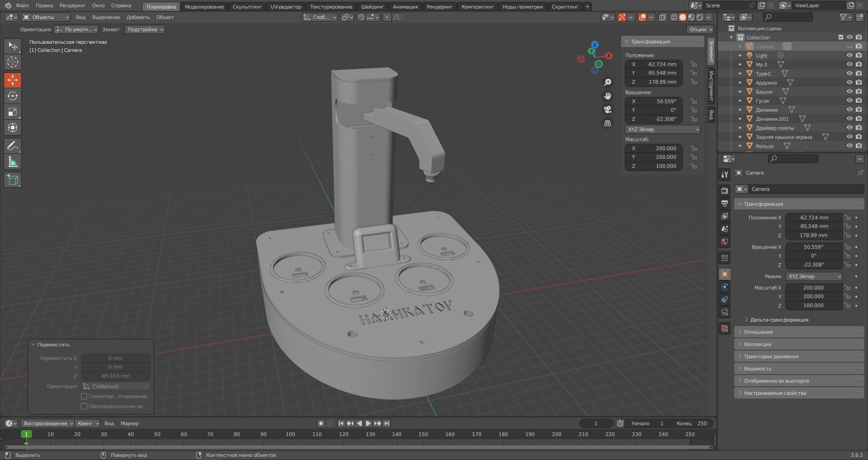Open the Рендеринг menu
The image size is (868, 460).
[72, 5]
